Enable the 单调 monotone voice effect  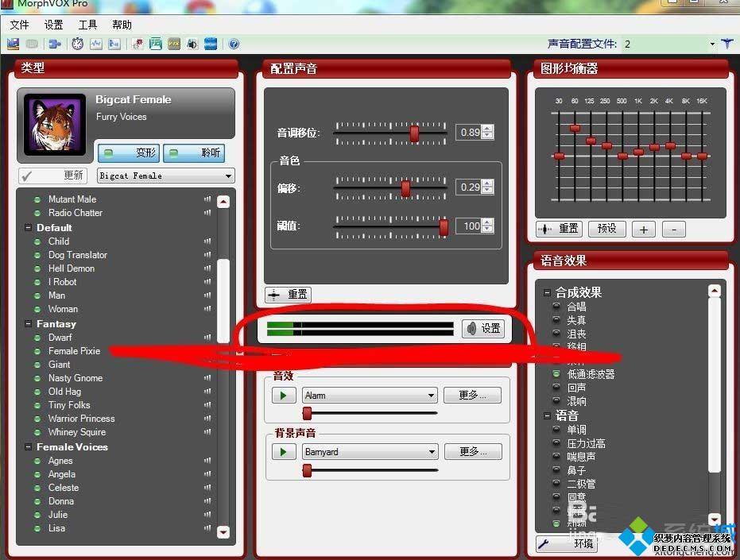(x=556, y=430)
